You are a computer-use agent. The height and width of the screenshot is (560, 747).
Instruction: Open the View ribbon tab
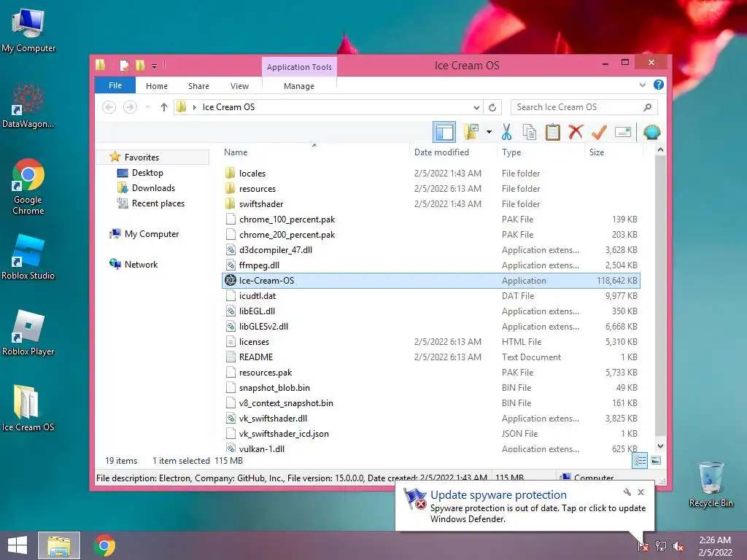pyautogui.click(x=239, y=86)
